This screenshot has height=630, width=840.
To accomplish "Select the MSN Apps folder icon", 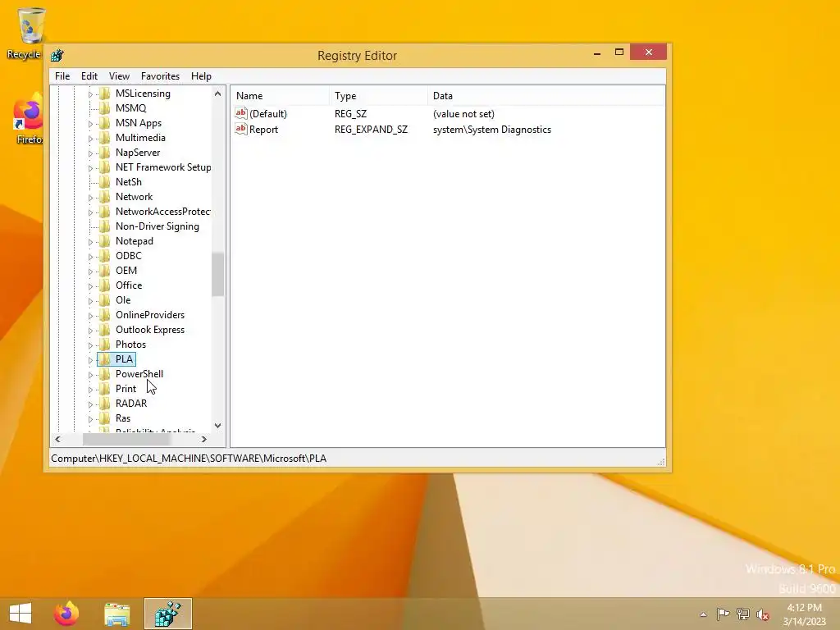I will 105,123.
